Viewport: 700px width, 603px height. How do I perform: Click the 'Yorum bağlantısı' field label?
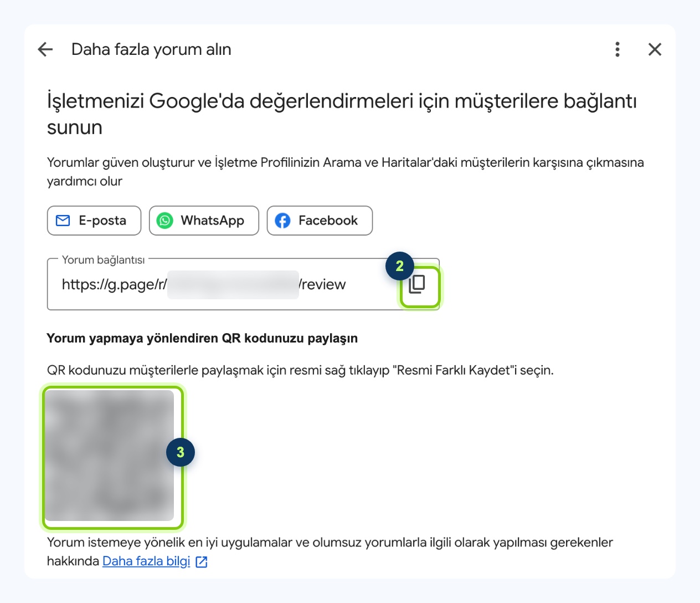click(x=103, y=260)
